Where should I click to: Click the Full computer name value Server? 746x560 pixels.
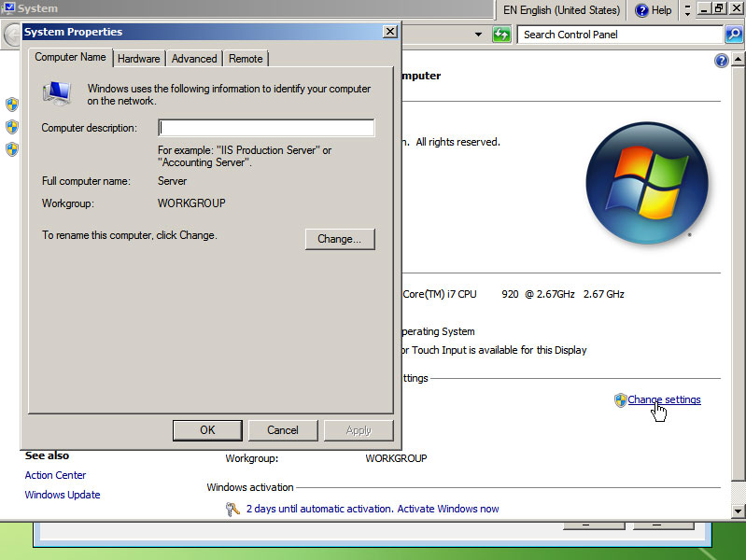pos(172,181)
